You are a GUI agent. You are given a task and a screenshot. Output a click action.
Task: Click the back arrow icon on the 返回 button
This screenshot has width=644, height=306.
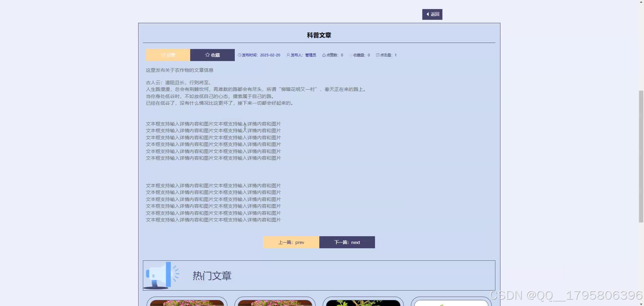pos(427,14)
